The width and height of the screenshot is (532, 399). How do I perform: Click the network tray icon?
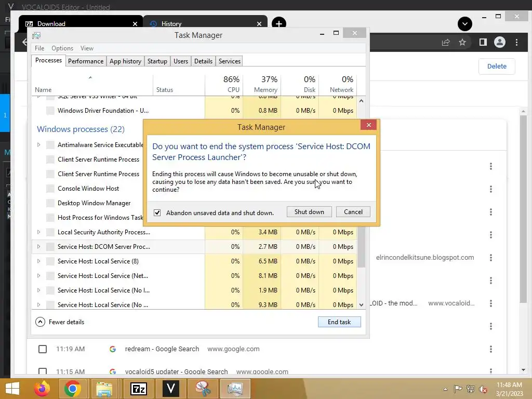point(471,389)
